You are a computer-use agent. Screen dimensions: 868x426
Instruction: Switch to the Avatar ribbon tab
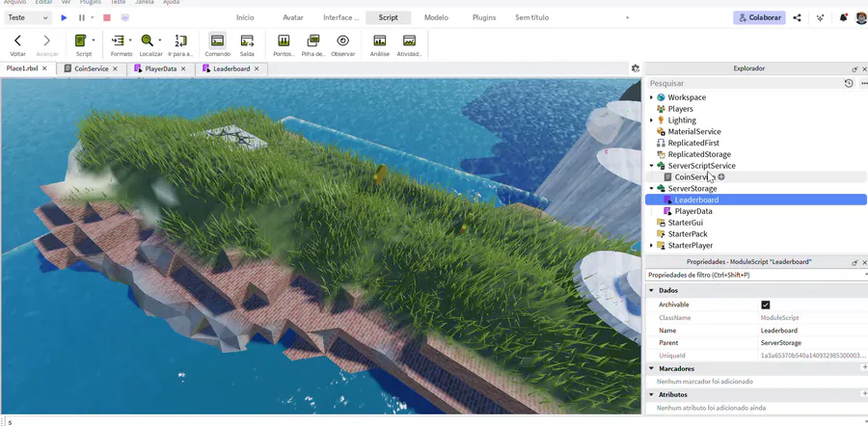pos(293,17)
